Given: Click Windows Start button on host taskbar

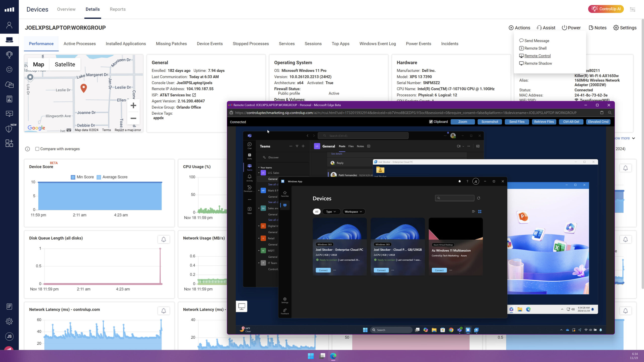Looking at the screenshot, I should point(311,356).
